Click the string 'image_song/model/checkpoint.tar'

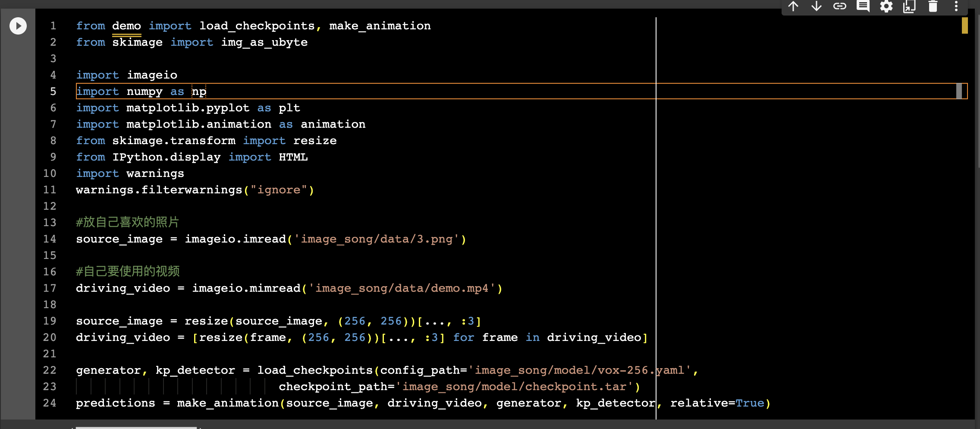(514, 387)
